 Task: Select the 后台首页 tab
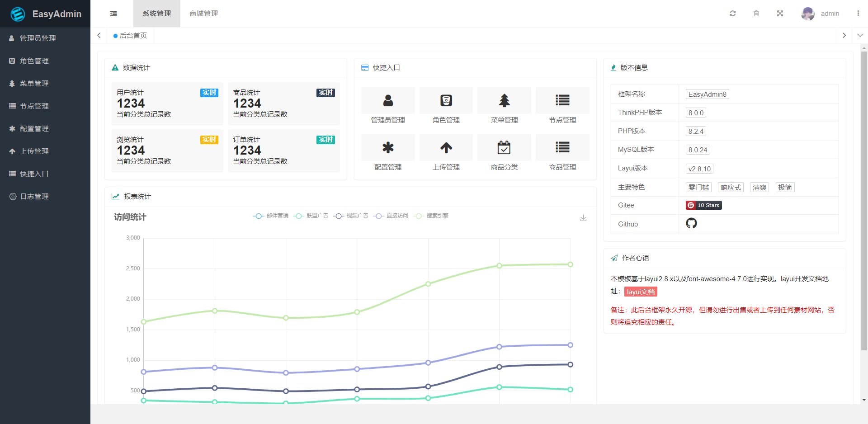tap(133, 35)
